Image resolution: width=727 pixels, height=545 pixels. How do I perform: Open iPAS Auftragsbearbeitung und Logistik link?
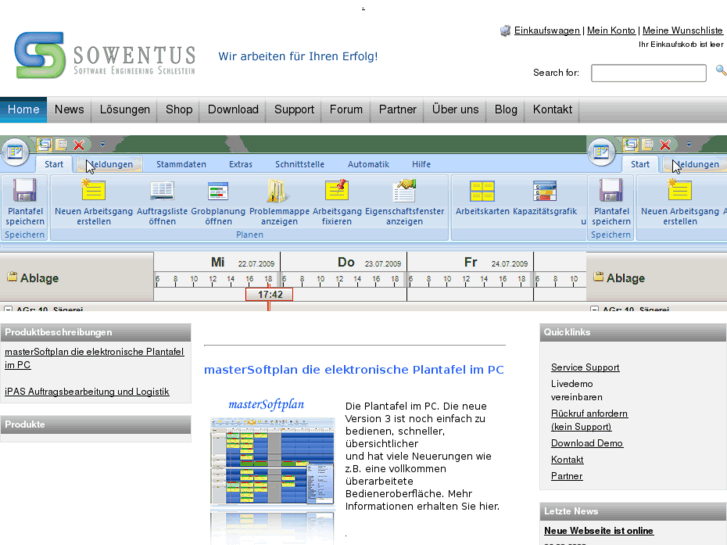87,391
